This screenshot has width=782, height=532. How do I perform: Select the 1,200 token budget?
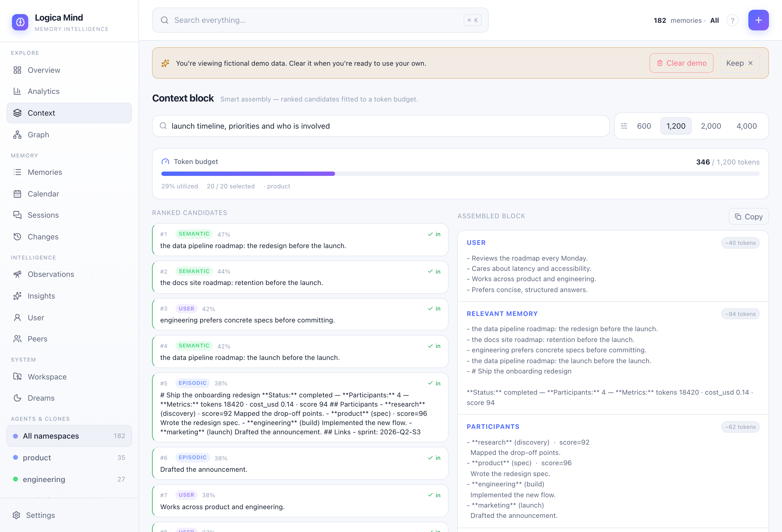(676, 126)
